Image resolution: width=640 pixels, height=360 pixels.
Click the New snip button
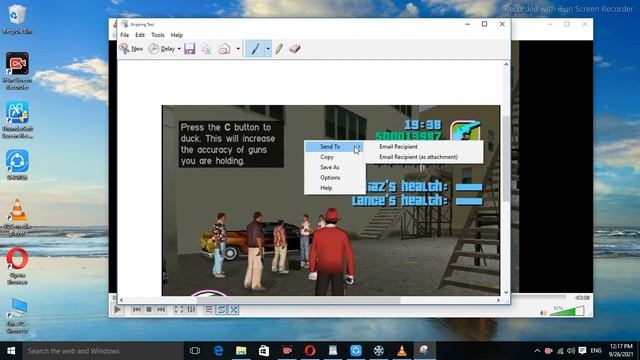pos(131,49)
